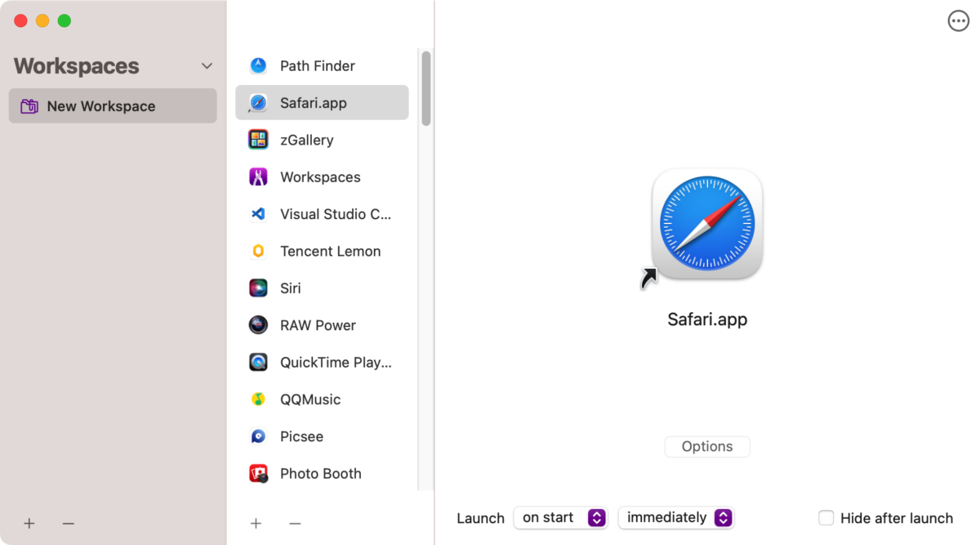Click the purple Workspaces app icon
Image resolution: width=980 pixels, height=545 pixels.
click(258, 177)
